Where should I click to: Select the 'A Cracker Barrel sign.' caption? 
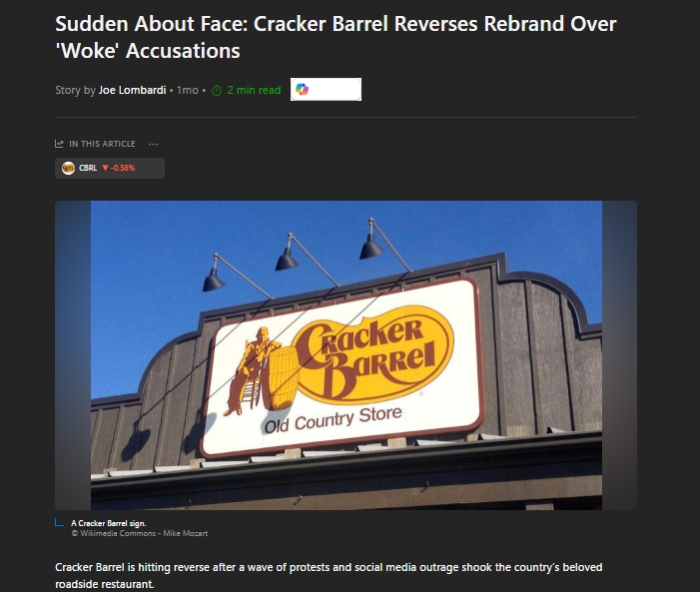(x=109, y=523)
